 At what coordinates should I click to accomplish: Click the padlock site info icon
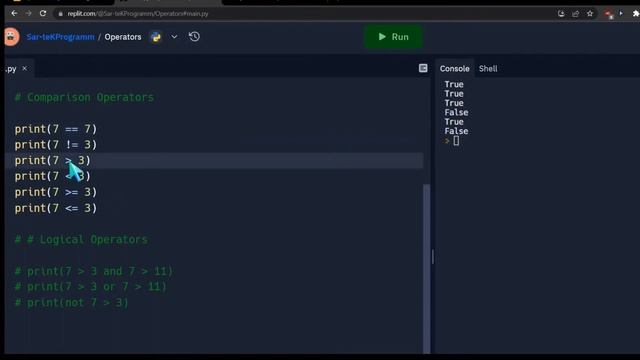pos(60,14)
